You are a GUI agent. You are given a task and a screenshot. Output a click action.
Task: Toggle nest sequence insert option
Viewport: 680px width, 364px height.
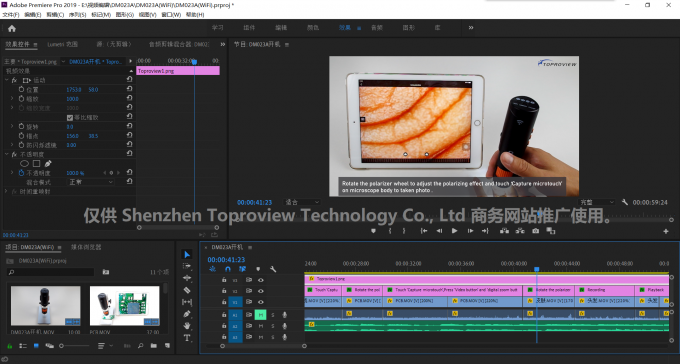tap(212, 269)
